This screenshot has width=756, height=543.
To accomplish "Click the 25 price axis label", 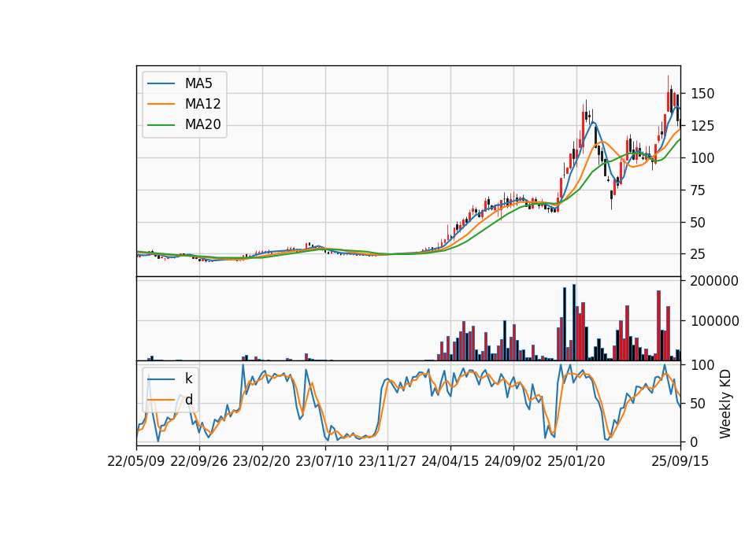I will [x=699, y=254].
